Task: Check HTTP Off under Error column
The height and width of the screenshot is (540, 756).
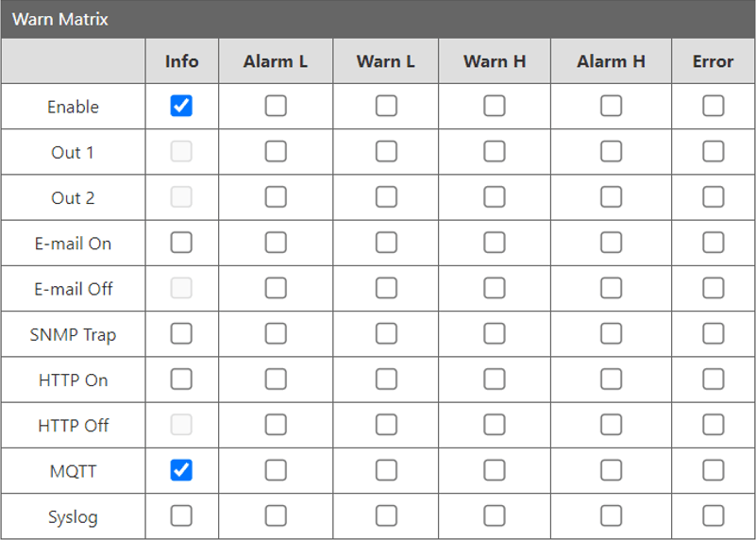Action: [x=713, y=424]
